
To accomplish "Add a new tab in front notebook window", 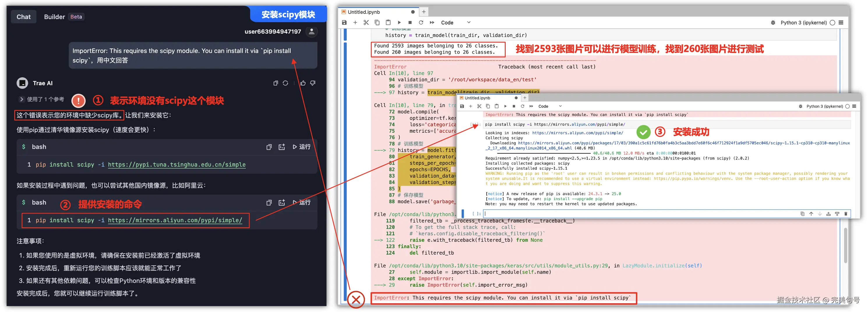I will [525, 98].
